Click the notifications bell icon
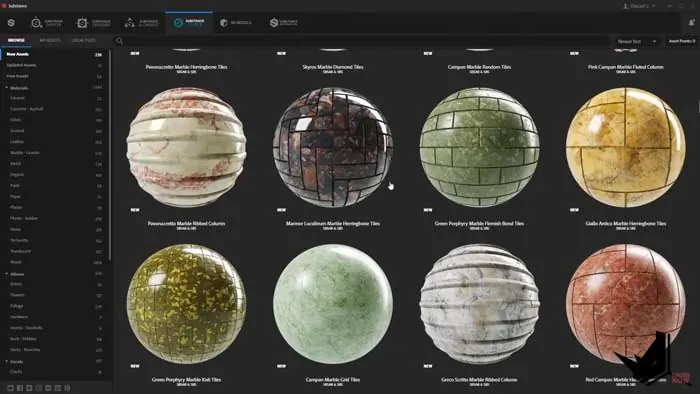Image resolution: width=700 pixels, height=394 pixels. coord(692,22)
